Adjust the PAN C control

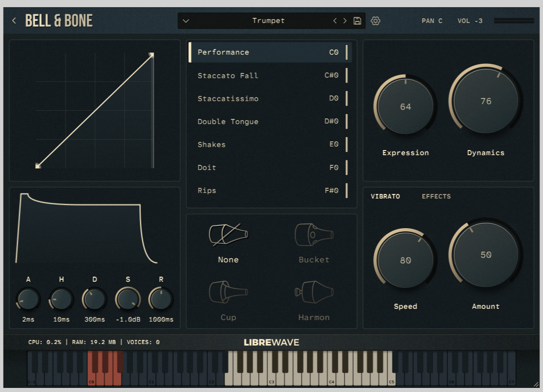pos(432,21)
